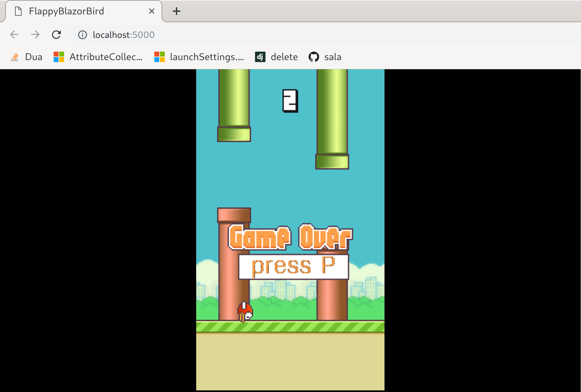The height and width of the screenshot is (392, 581).
Task: Reload the page with the refresh icon
Action: [x=57, y=35]
